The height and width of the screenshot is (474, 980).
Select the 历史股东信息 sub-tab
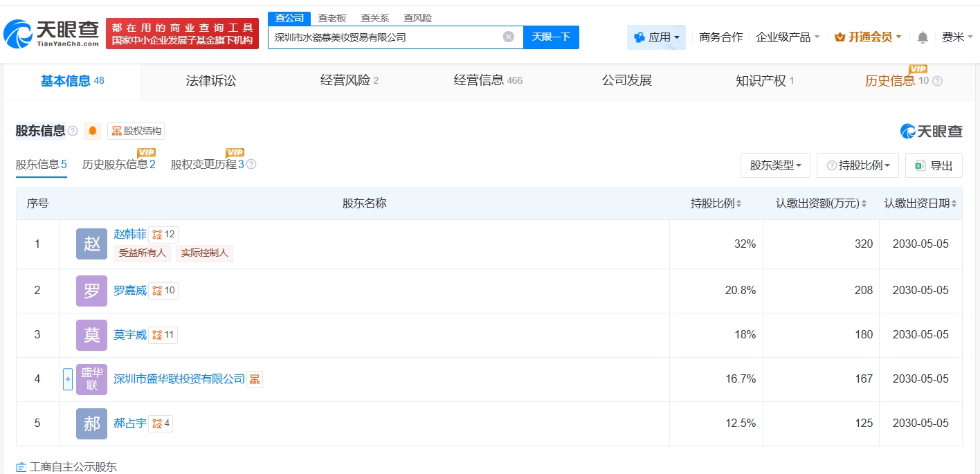[119, 165]
